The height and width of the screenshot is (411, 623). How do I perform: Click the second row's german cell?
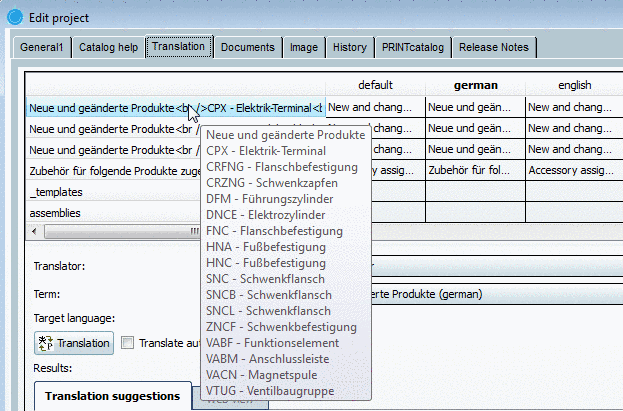click(x=476, y=128)
